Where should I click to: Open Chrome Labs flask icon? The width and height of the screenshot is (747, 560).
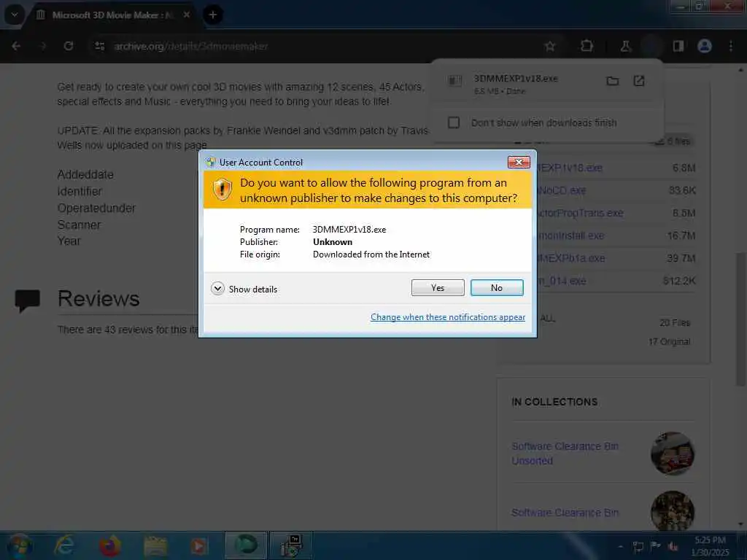click(625, 46)
